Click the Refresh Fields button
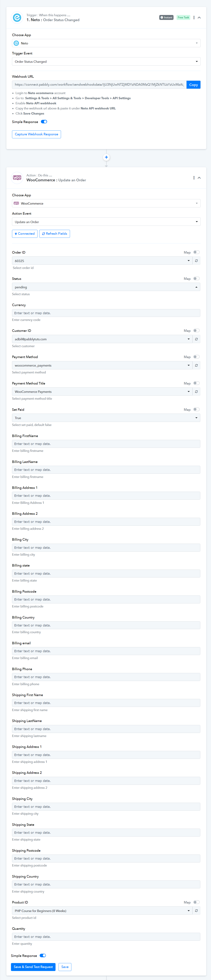Screen dimensions: 211x980 (55, 234)
